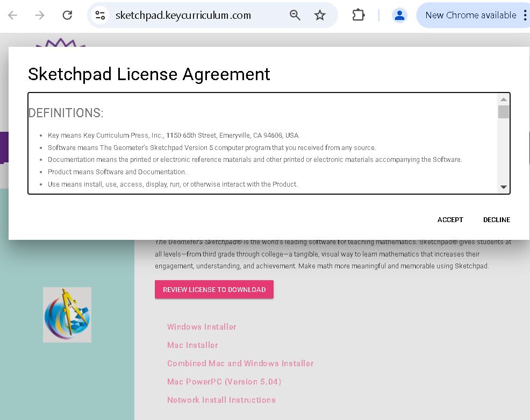530x420 pixels.
Task: Click license scrollbar down arrow
Action: coord(504,187)
